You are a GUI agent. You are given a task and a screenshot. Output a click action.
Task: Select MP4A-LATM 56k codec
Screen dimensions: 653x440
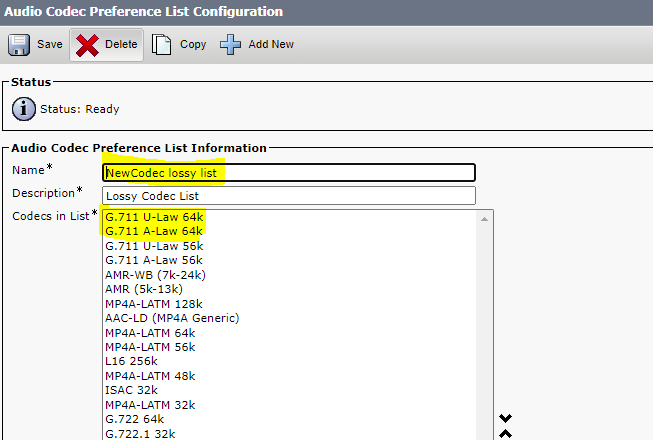tap(150, 347)
